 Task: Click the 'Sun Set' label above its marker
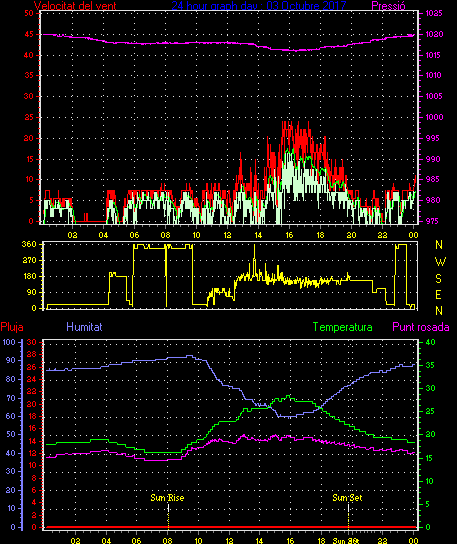click(x=347, y=498)
